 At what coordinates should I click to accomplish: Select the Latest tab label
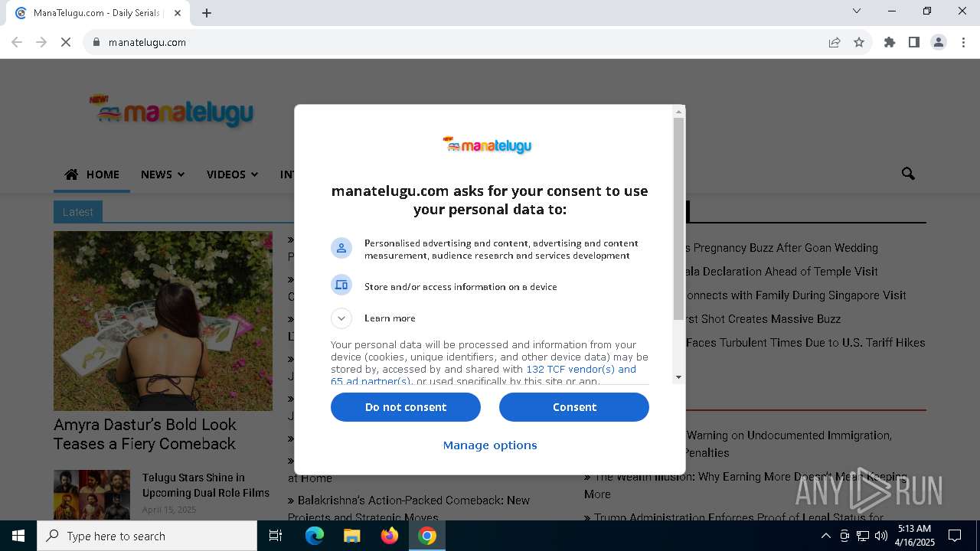(78, 212)
